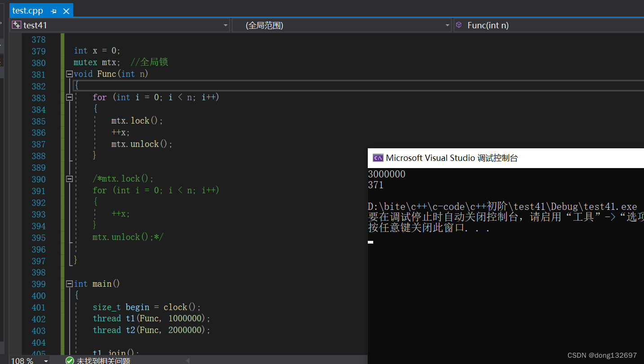Close the test.cpp tab
The width and height of the screenshot is (644, 364).
(x=65, y=11)
